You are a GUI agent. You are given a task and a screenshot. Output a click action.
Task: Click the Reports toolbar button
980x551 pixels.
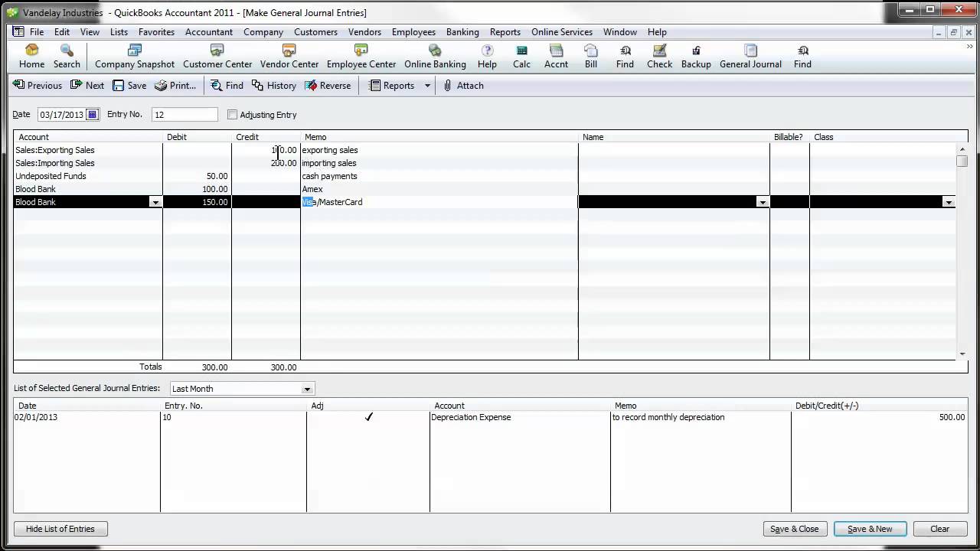click(392, 86)
